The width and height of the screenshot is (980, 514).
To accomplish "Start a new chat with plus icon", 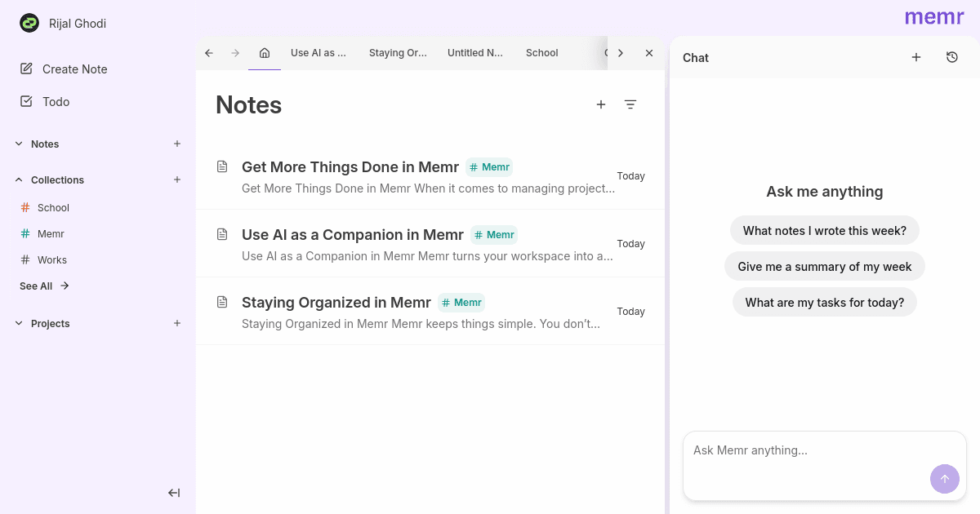I will coord(916,57).
